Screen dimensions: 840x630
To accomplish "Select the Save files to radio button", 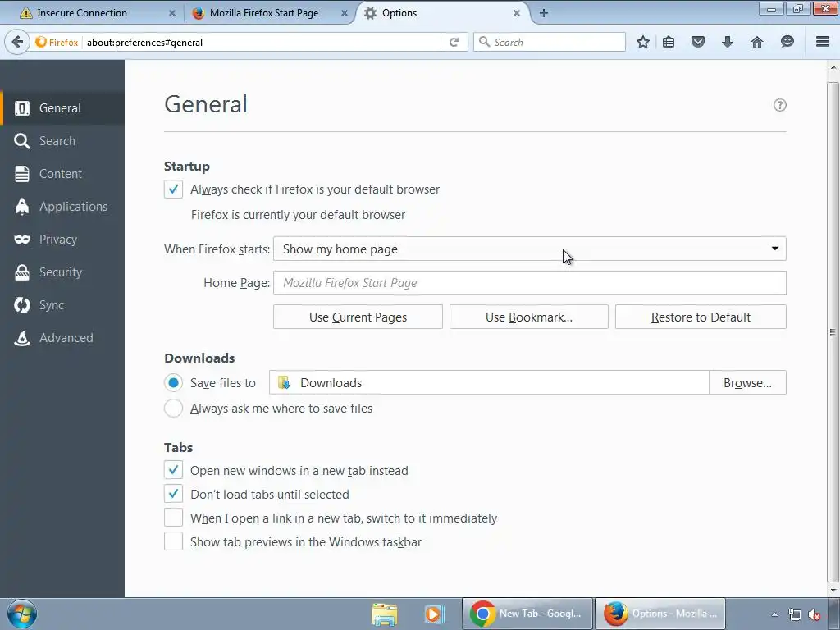I will click(173, 382).
